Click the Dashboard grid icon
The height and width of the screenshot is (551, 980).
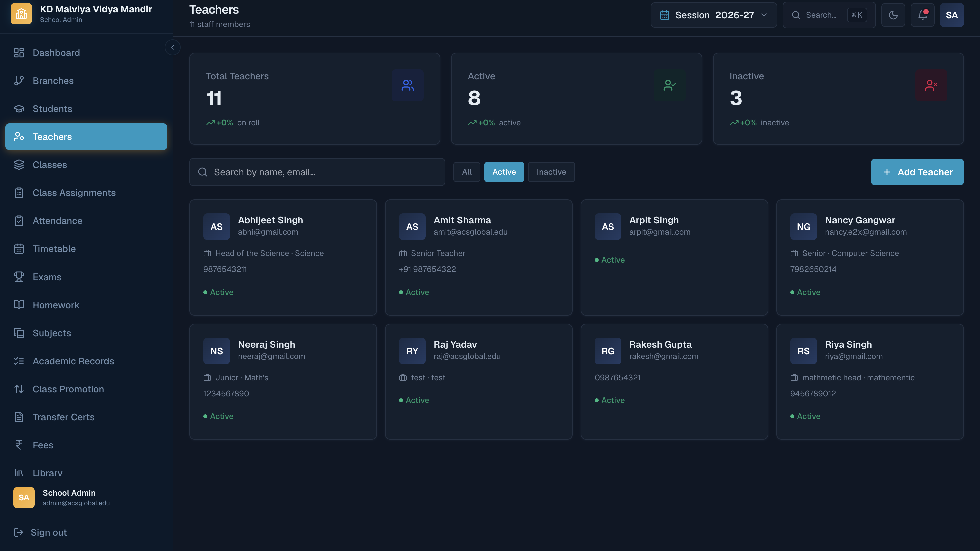pos(19,53)
